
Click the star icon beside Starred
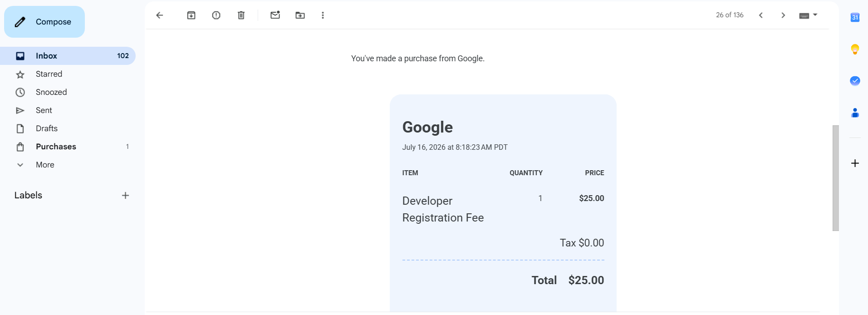tap(20, 74)
